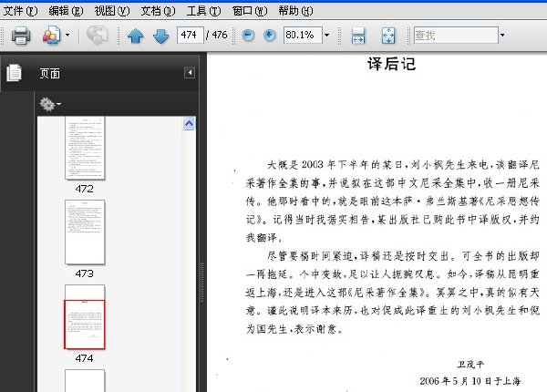Collapse the pages panel with the arrow toggle

tap(190, 73)
